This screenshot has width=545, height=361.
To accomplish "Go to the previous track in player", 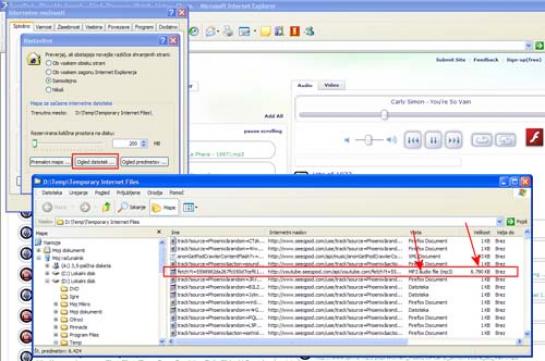I will click(413, 140).
